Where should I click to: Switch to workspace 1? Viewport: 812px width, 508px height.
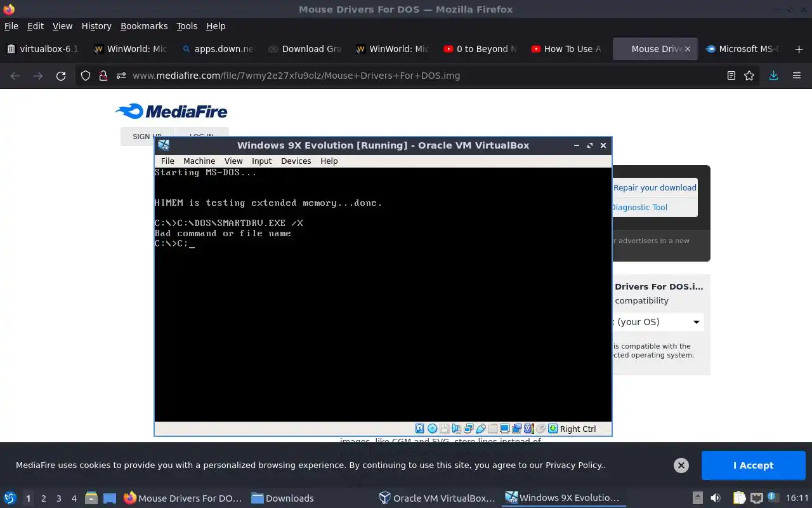(x=28, y=498)
